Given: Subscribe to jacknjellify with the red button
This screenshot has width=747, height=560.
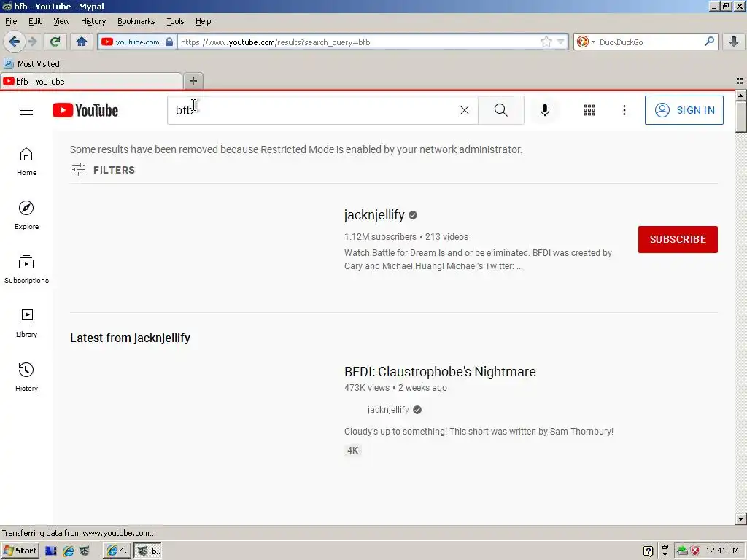Looking at the screenshot, I should click(678, 239).
